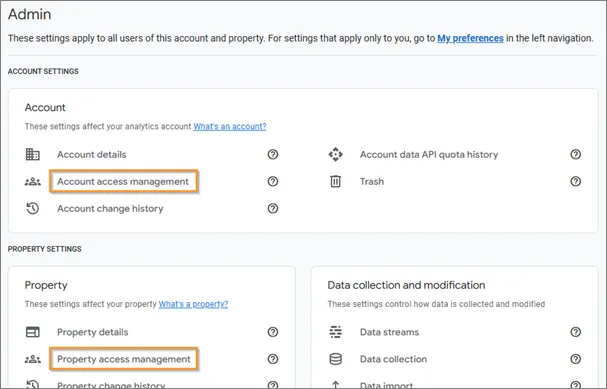Click the ACCOUNT SETTINGS section label
The height and width of the screenshot is (389, 607).
(x=43, y=71)
